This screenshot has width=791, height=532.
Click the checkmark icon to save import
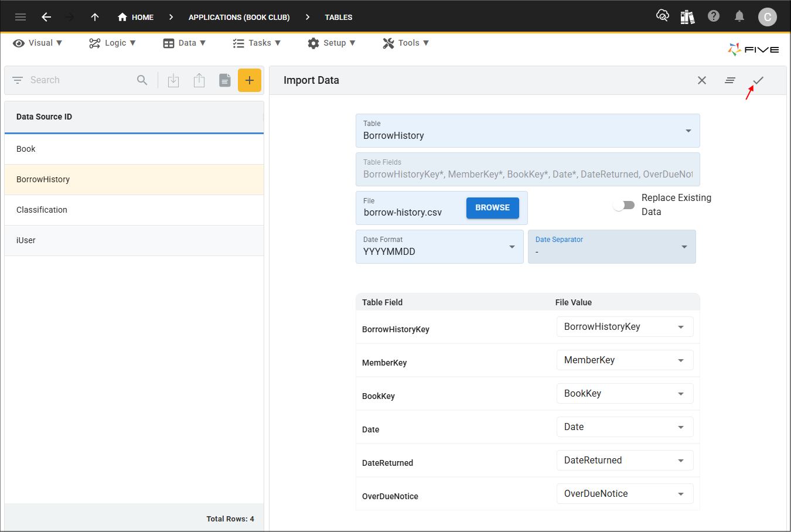[758, 80]
